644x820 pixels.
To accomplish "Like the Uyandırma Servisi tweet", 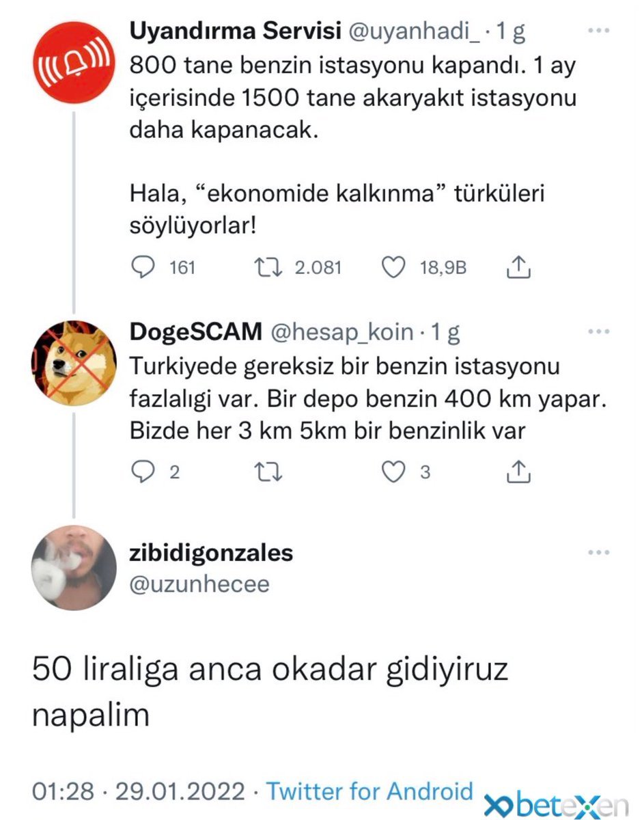I will point(393,268).
